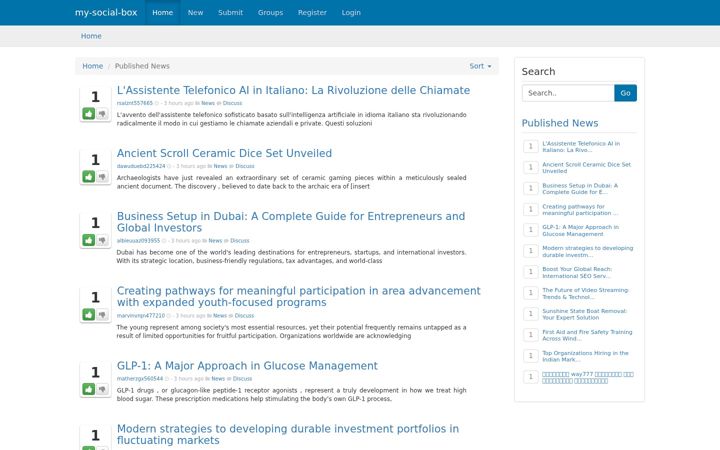Image resolution: width=720 pixels, height=450 pixels.
Task: Open L'Assistente Telefonico AI in Italiano article title
Action: coord(293,90)
